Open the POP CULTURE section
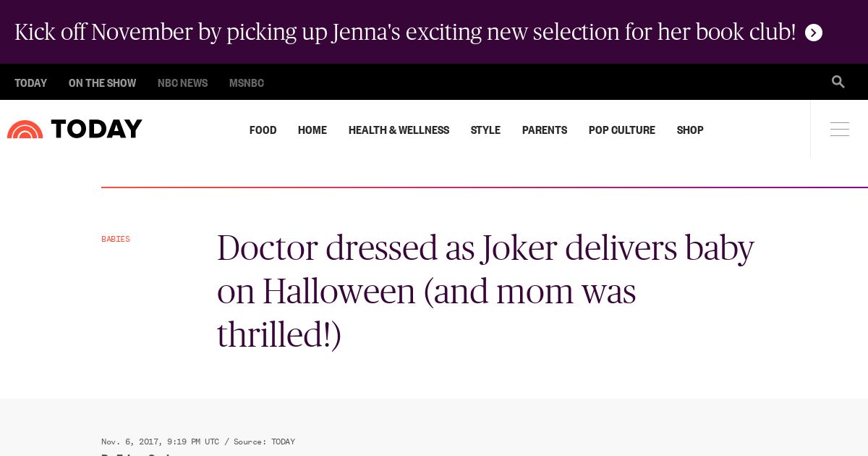The image size is (868, 456). click(x=622, y=130)
